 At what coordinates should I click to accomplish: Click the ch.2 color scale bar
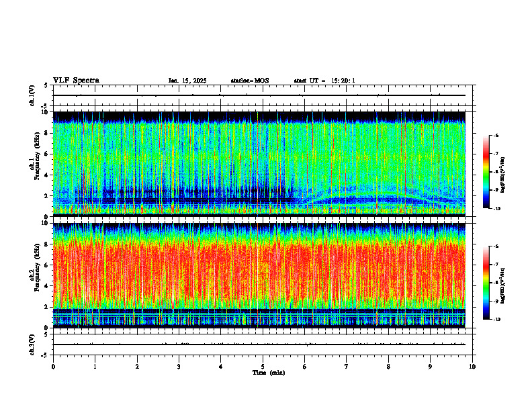click(x=486, y=283)
